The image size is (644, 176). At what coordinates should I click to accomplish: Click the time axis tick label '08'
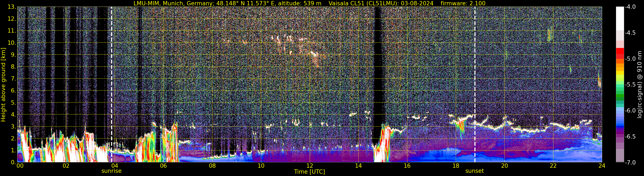pos(212,166)
